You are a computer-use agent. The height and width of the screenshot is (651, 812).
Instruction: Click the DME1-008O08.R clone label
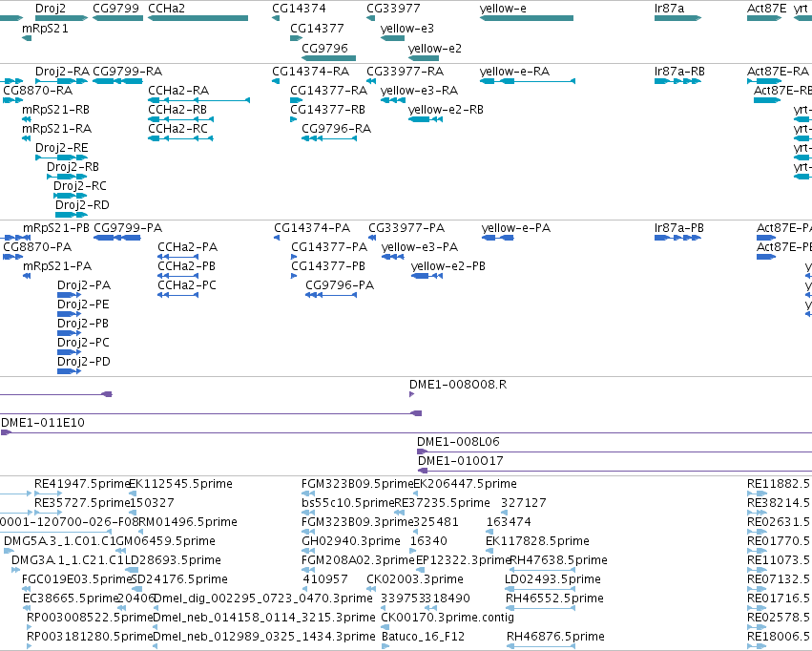click(458, 385)
